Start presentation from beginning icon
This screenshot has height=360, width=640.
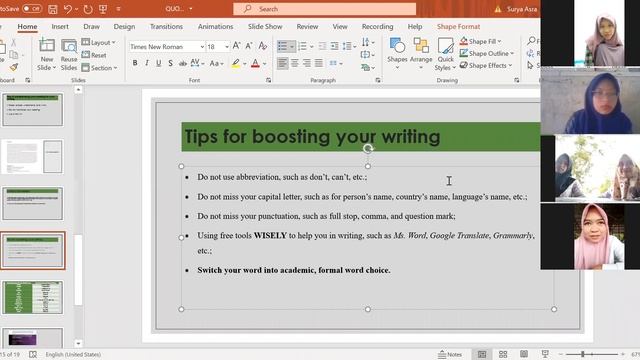pyautogui.click(x=103, y=9)
